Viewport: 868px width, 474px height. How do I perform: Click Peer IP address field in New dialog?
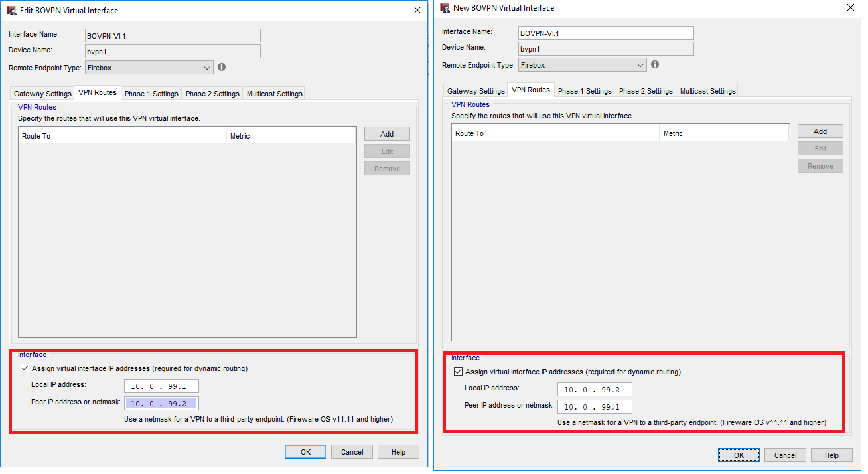tap(594, 406)
